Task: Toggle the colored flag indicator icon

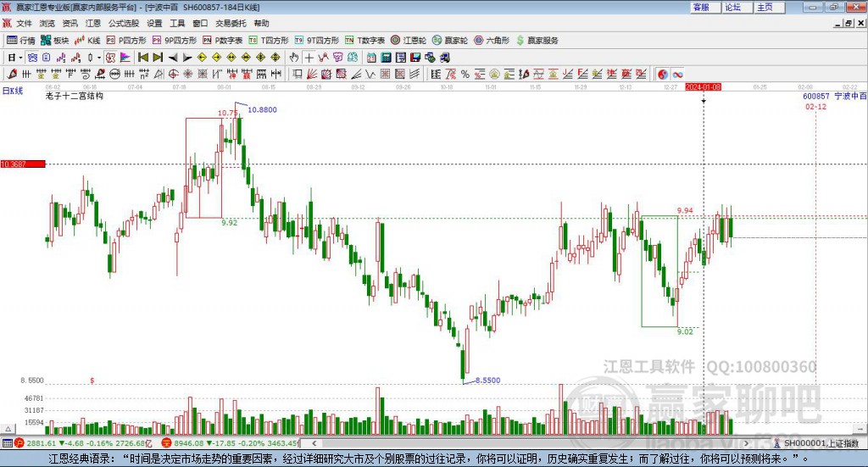Action: coord(125,58)
